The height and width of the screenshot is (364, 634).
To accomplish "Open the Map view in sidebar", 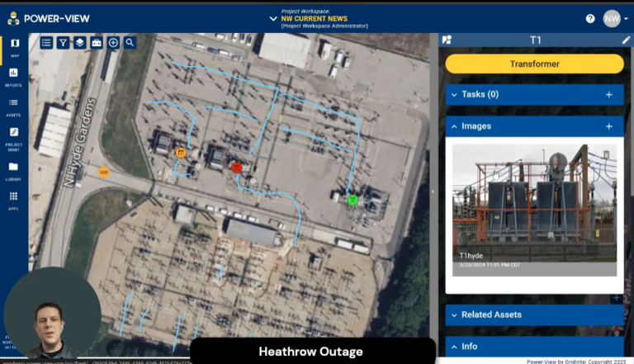I will [x=14, y=47].
